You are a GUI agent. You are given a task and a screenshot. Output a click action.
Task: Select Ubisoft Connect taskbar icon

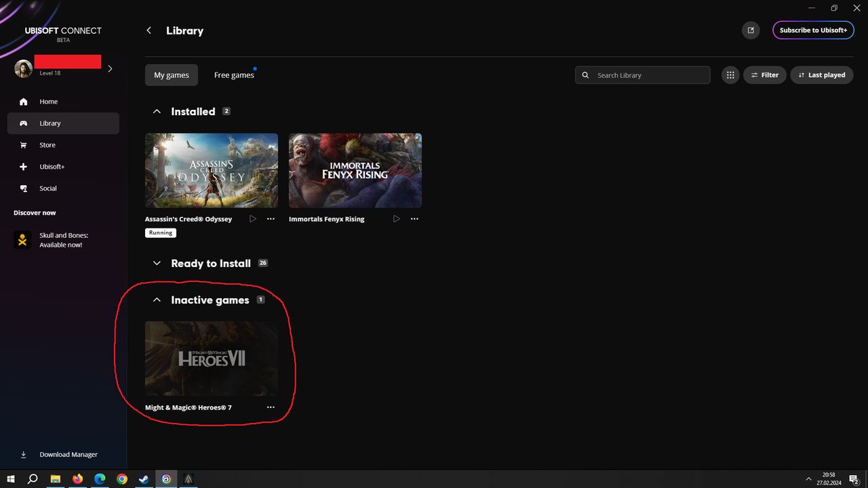click(166, 479)
